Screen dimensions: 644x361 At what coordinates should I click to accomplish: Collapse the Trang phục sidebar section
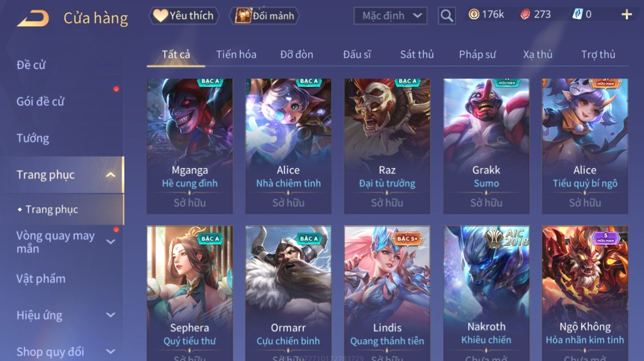pyautogui.click(x=110, y=174)
